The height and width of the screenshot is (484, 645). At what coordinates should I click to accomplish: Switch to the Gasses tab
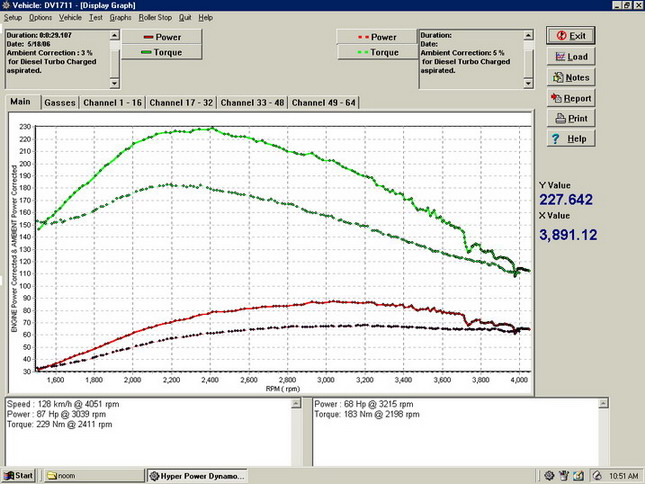pyautogui.click(x=60, y=103)
